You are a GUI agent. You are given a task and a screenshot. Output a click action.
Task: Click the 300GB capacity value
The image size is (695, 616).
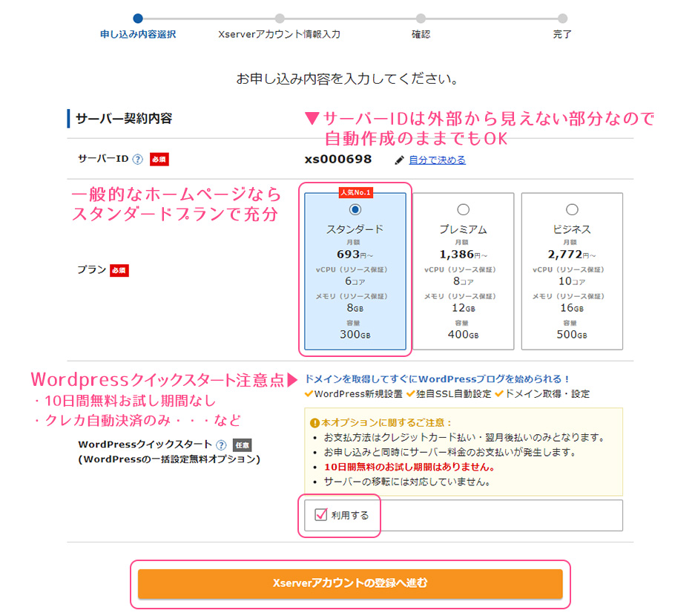(x=355, y=335)
